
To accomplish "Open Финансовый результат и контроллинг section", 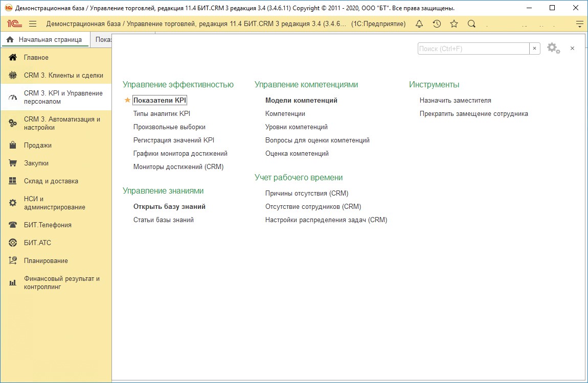I will 56,283.
